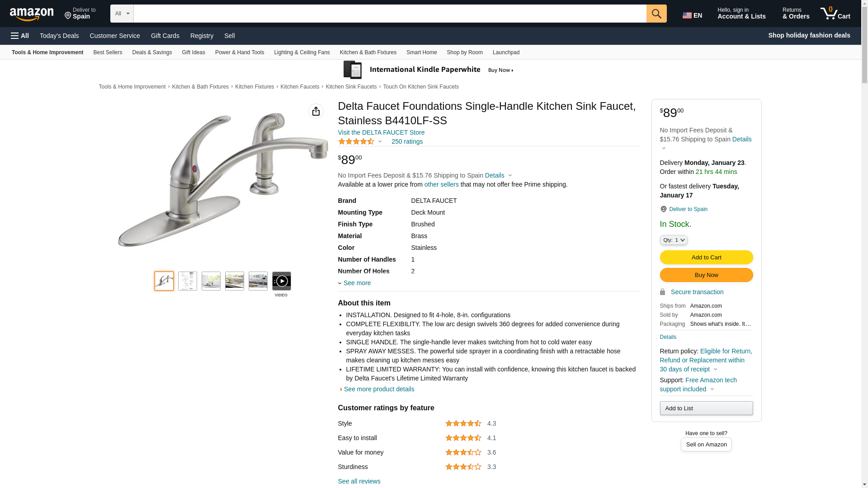
Task: Click the share icon on product image
Action: click(x=316, y=111)
